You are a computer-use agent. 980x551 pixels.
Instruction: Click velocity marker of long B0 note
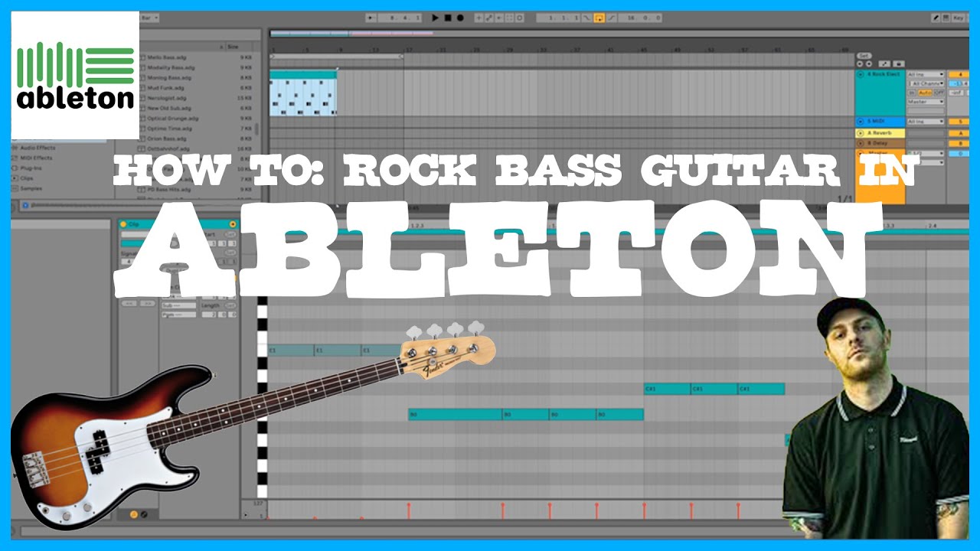pyautogui.click(x=409, y=505)
